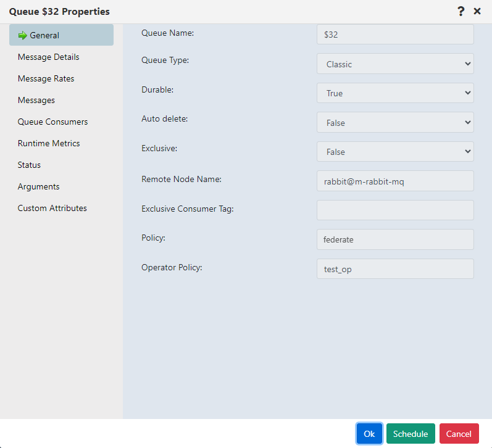Screen dimensions: 492x448
Task: Focus the Exclusive Consumer Tag field
Action: (x=395, y=210)
